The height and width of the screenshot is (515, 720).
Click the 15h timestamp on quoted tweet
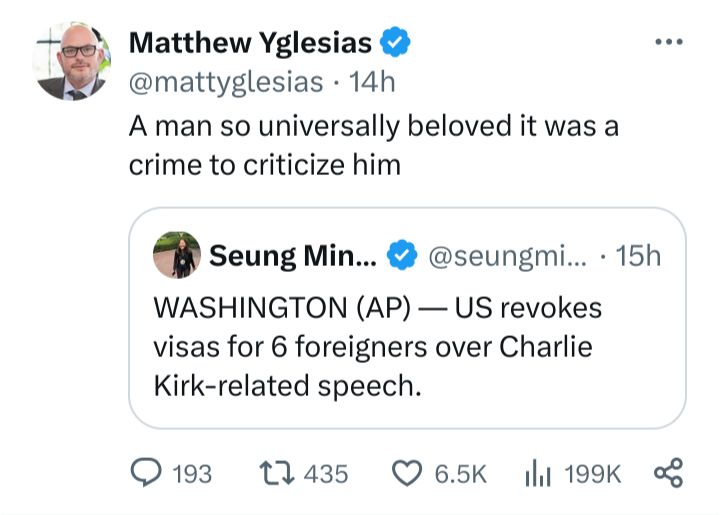[x=639, y=256]
